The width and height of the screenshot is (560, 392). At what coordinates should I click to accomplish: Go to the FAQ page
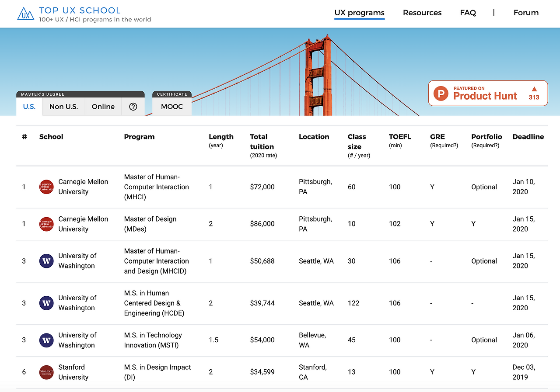click(x=468, y=13)
